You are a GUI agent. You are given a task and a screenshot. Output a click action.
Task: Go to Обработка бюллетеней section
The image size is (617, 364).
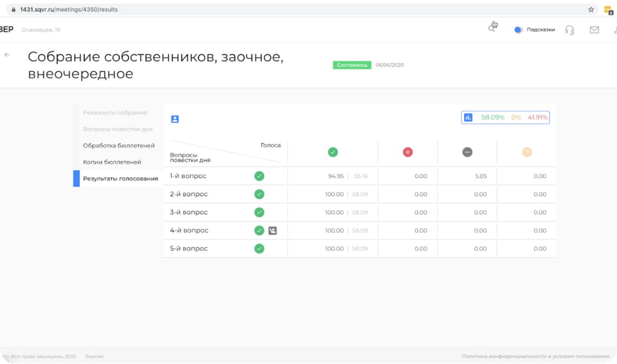tap(119, 146)
